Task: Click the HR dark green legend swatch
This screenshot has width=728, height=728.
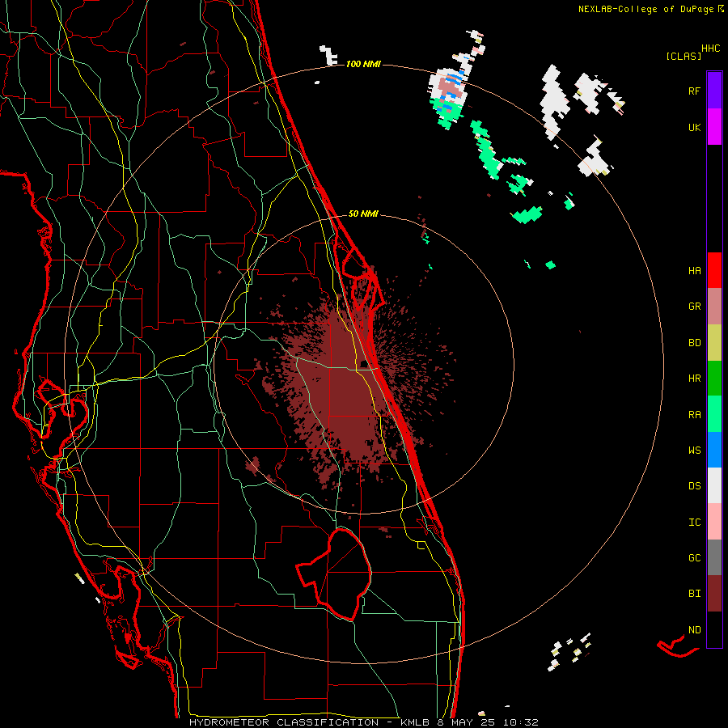Action: pyautogui.click(x=714, y=379)
